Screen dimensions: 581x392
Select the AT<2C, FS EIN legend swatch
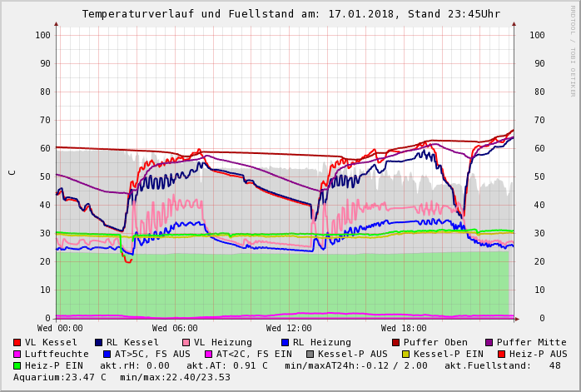coord(209,354)
